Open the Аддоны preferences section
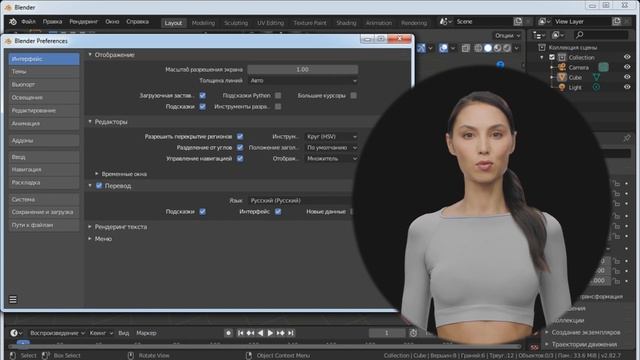 pyautogui.click(x=44, y=140)
